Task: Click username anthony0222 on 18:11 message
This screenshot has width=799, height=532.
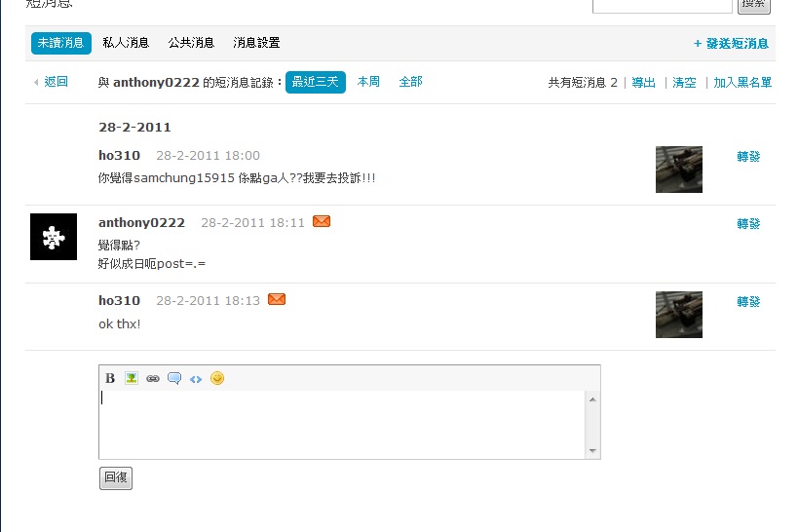Action: [x=141, y=223]
